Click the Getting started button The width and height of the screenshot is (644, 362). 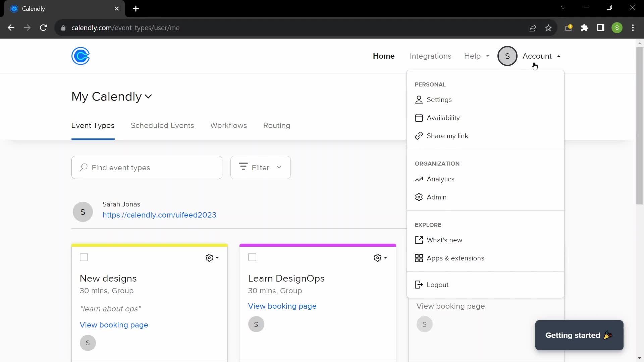coord(579,335)
